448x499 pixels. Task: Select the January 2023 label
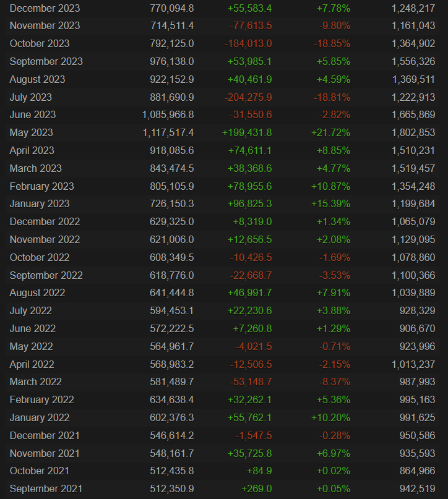coord(40,203)
